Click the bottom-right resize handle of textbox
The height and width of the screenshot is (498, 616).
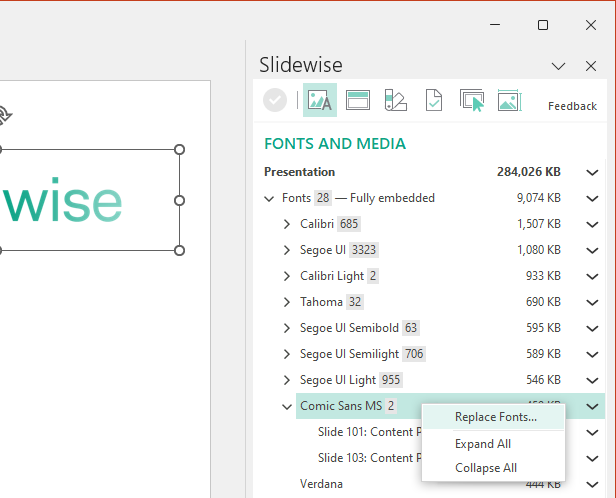(x=180, y=251)
